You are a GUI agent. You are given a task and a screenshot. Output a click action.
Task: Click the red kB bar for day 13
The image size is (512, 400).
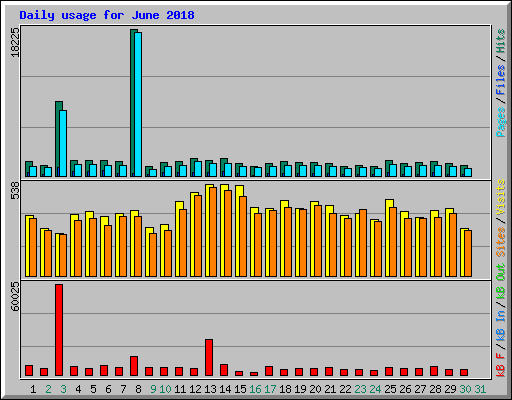209,358
